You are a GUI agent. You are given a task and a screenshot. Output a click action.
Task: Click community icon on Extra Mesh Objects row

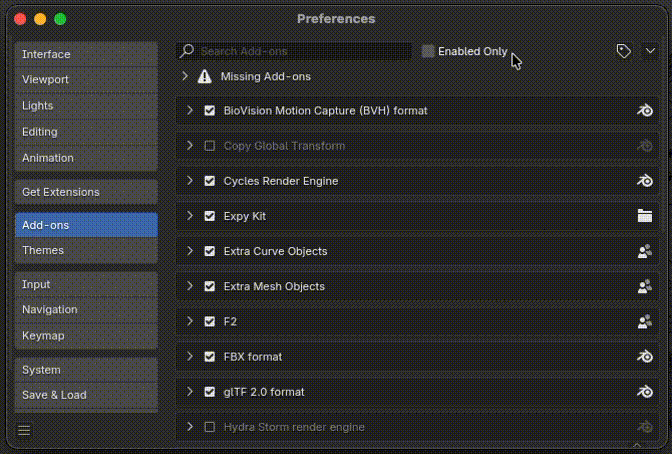(645, 286)
